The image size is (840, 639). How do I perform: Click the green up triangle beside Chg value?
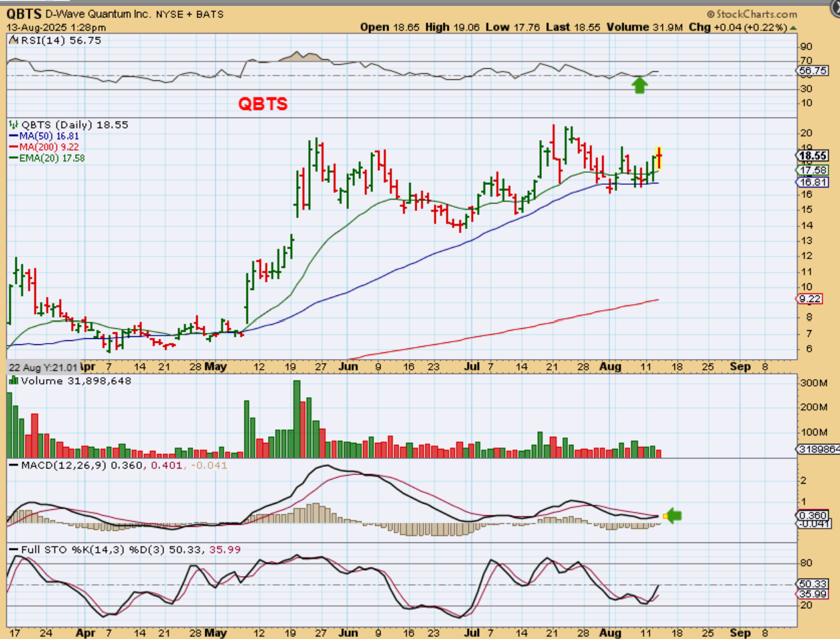(794, 28)
